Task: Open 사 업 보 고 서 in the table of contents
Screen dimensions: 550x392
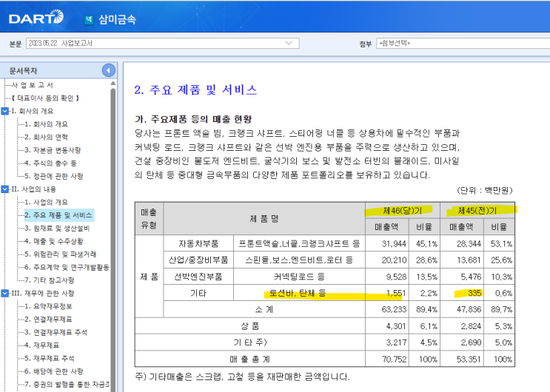Action: coord(32,85)
